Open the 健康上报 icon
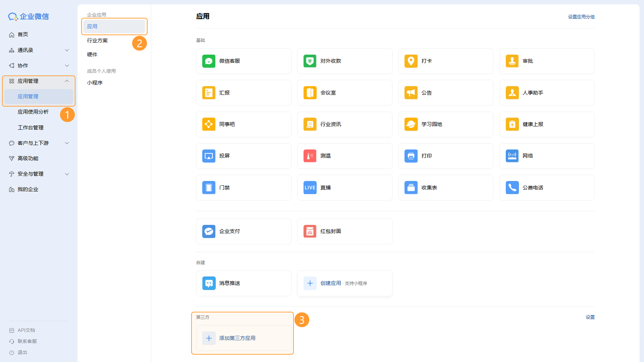This screenshot has width=644, height=362. click(x=512, y=124)
